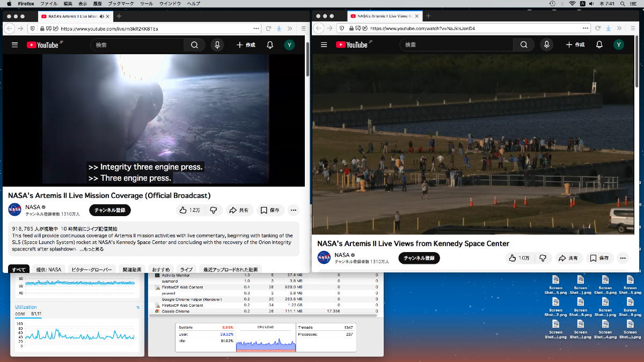Image resolution: width=644 pixels, height=362 pixels.
Task: Open Wi-Fi status in macOS menu bar
Action: point(572,3)
